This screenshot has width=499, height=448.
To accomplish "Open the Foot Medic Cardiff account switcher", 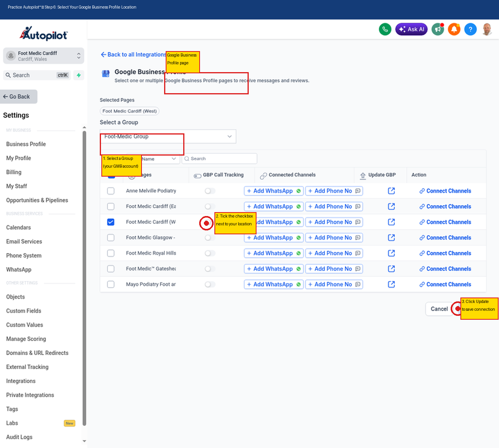I will click(x=44, y=56).
